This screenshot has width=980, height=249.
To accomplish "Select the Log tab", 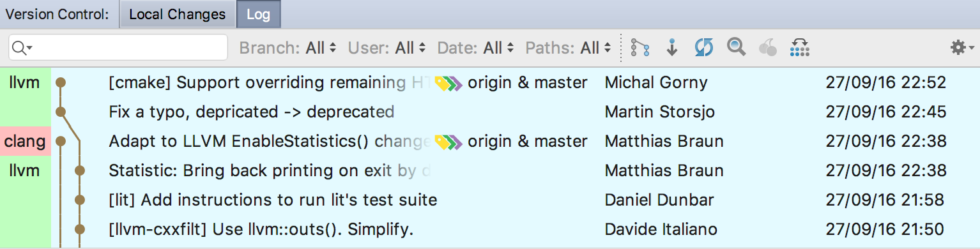I will point(258,14).
